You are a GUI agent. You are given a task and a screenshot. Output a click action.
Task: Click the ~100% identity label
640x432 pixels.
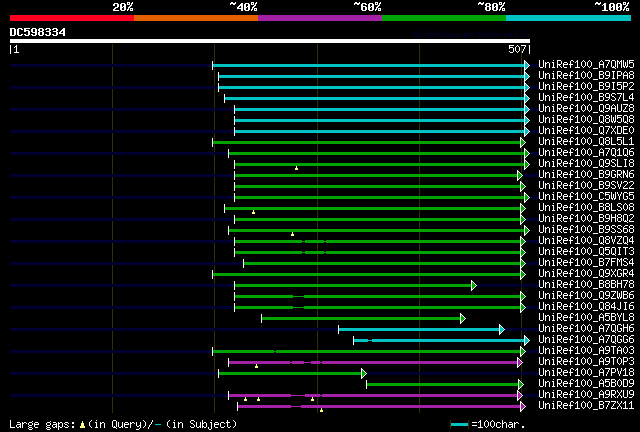pos(611,7)
